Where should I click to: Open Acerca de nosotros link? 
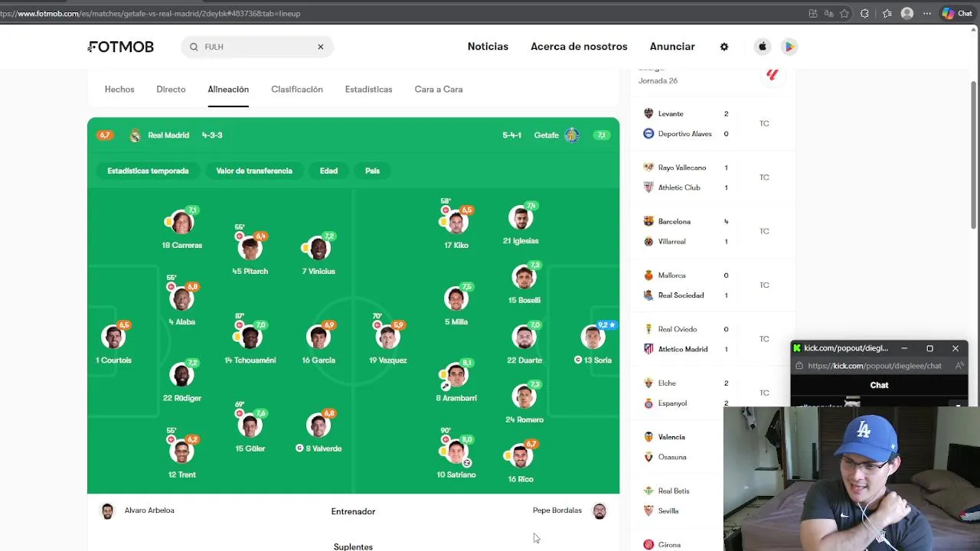579,47
